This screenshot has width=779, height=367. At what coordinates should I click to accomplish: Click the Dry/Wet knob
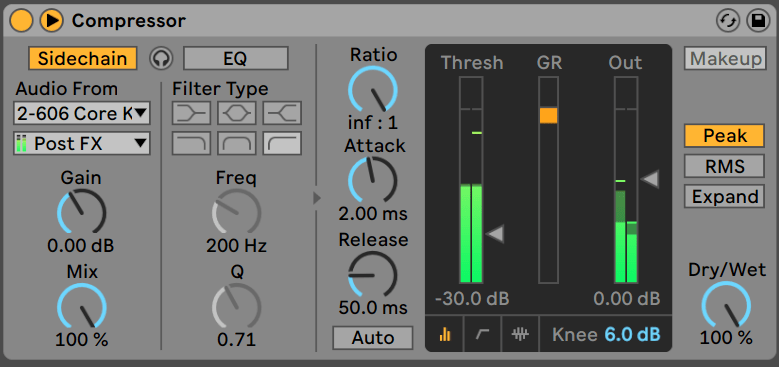coord(726,305)
